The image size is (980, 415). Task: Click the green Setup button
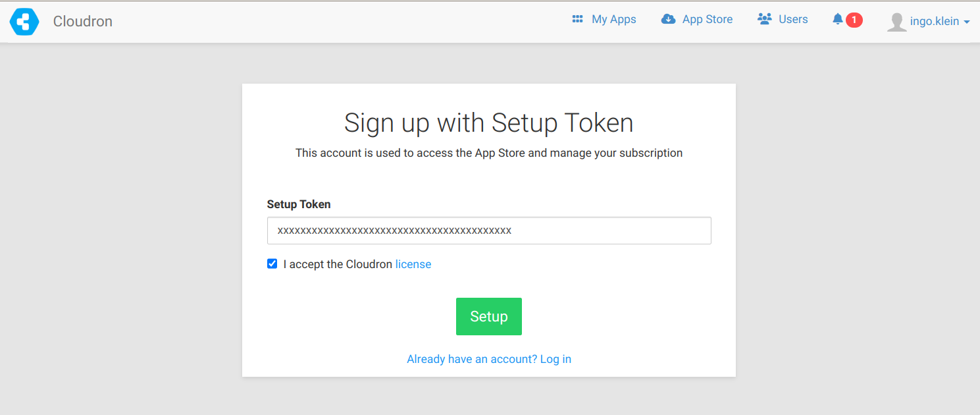click(489, 316)
